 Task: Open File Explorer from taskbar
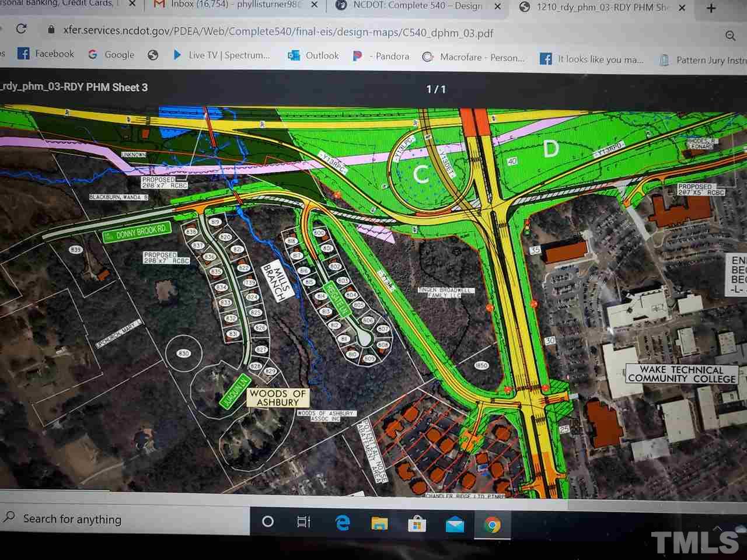[379, 524]
